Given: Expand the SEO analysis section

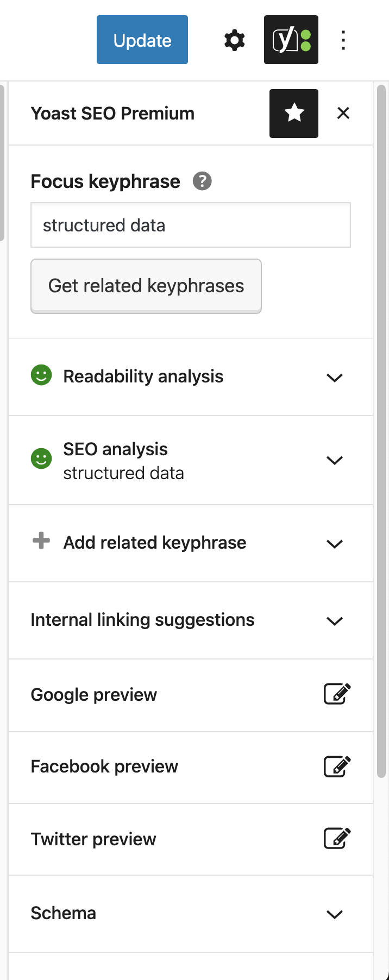Looking at the screenshot, I should tap(335, 460).
